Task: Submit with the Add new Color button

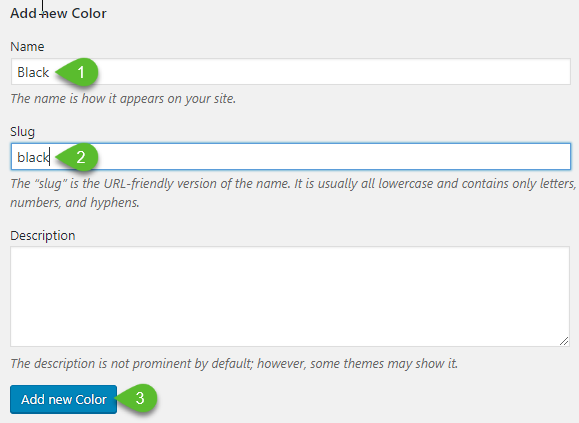Action: pos(64,399)
